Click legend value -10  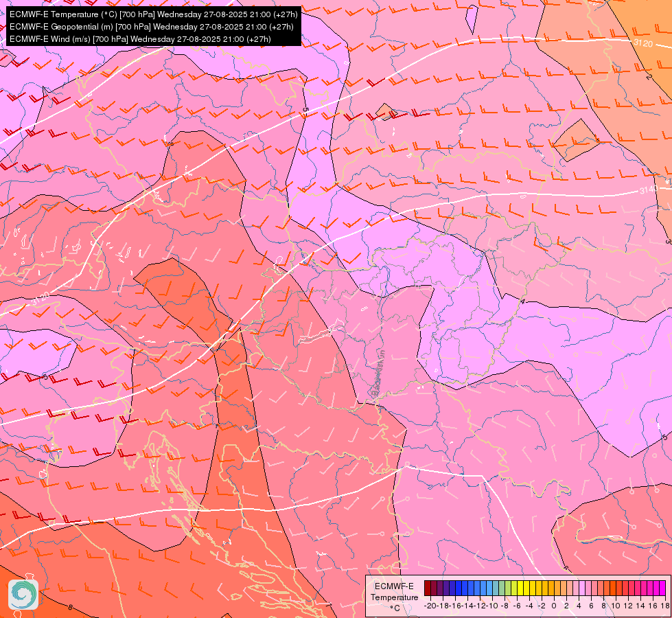[x=492, y=606]
